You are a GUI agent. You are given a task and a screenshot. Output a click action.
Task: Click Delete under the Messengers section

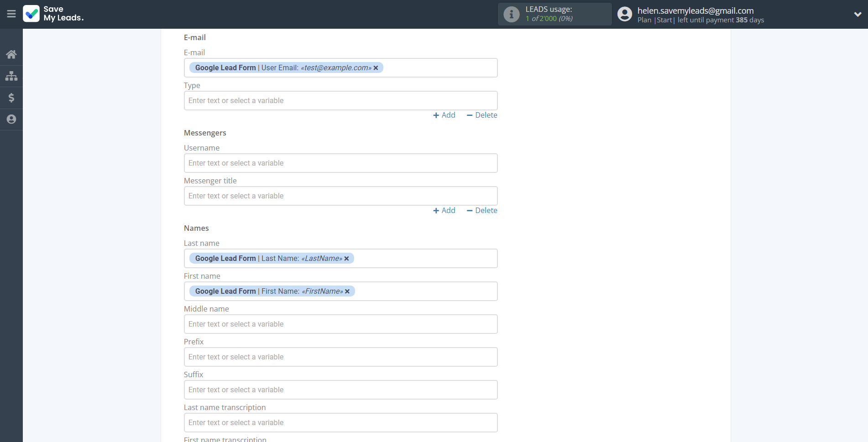click(482, 210)
